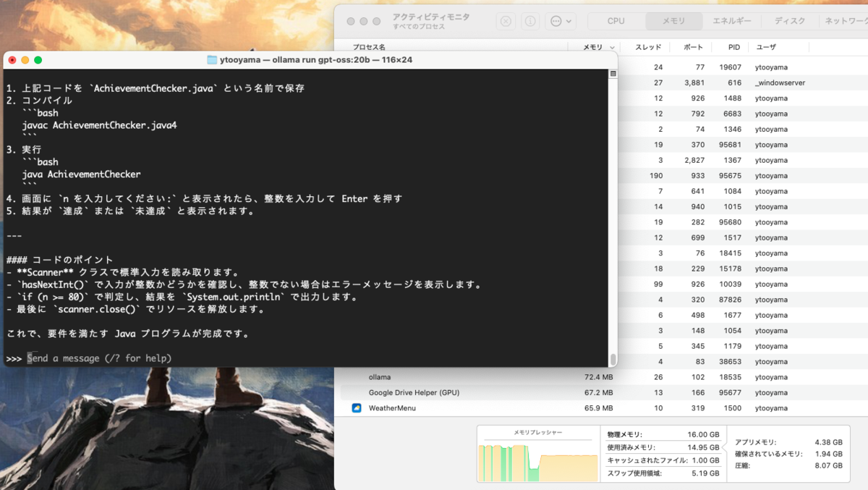Sort by スレッド column header

pyautogui.click(x=648, y=47)
